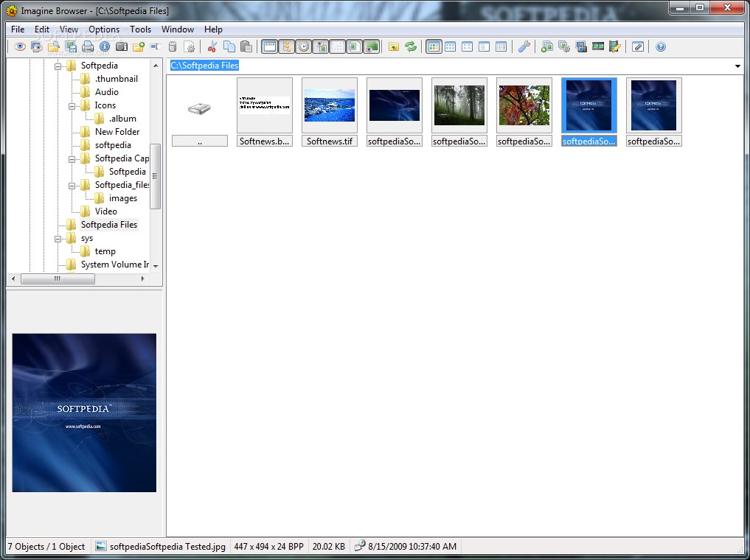Collapse the Softpedia_files folder node
The width and height of the screenshot is (750, 560).
click(72, 186)
